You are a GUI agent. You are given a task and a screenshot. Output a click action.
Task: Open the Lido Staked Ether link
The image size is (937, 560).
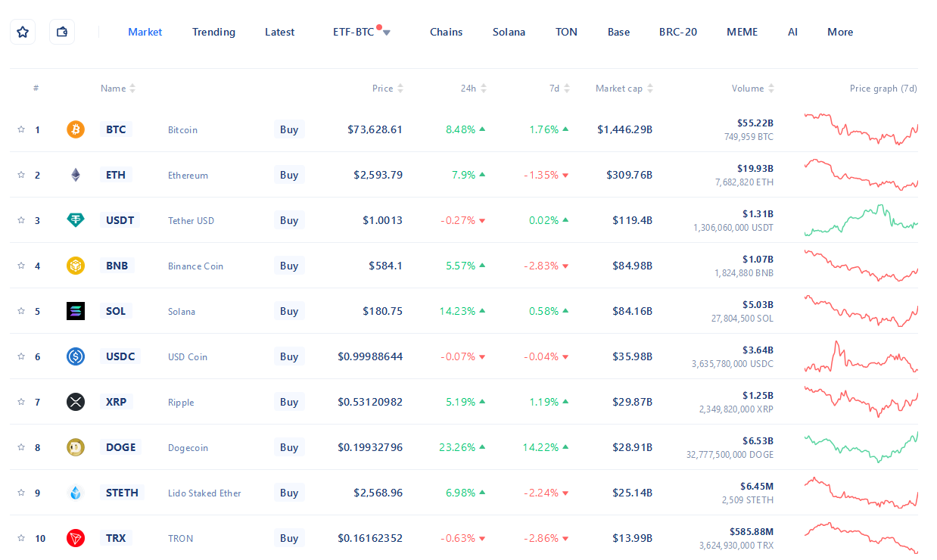[204, 493]
